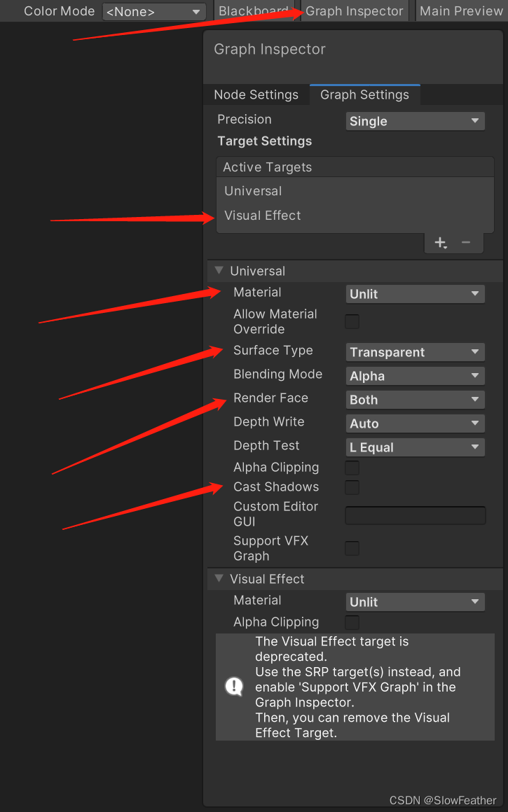Change Material from Unlit under Universal
Image resolution: width=508 pixels, height=812 pixels.
pyautogui.click(x=414, y=293)
